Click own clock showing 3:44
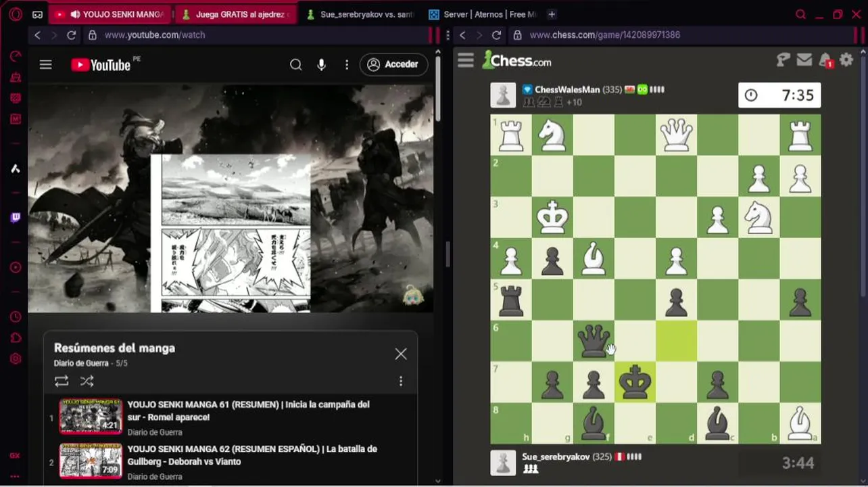This screenshot has width=868, height=487. pos(779,463)
